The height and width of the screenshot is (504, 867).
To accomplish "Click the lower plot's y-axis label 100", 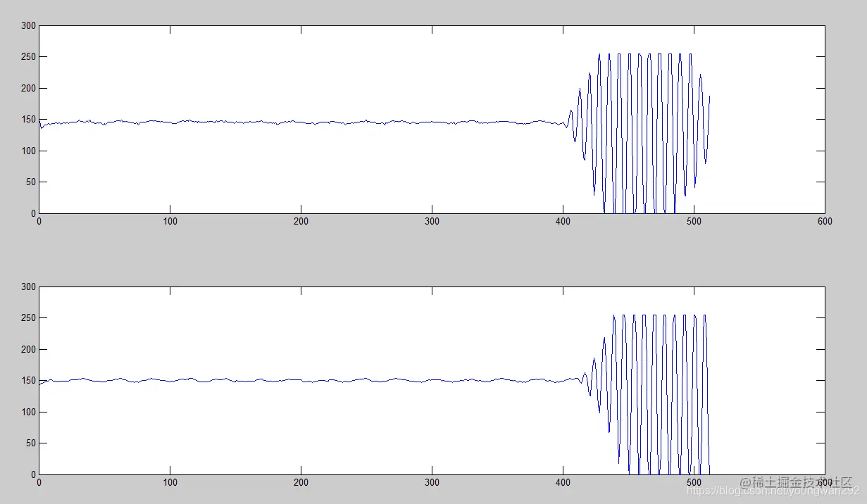I will tap(28, 412).
